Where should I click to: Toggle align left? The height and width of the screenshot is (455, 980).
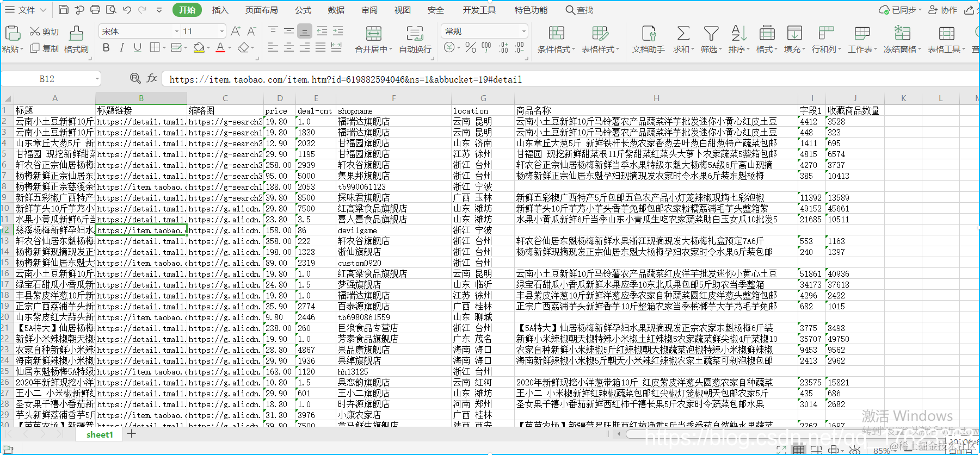coord(273,48)
